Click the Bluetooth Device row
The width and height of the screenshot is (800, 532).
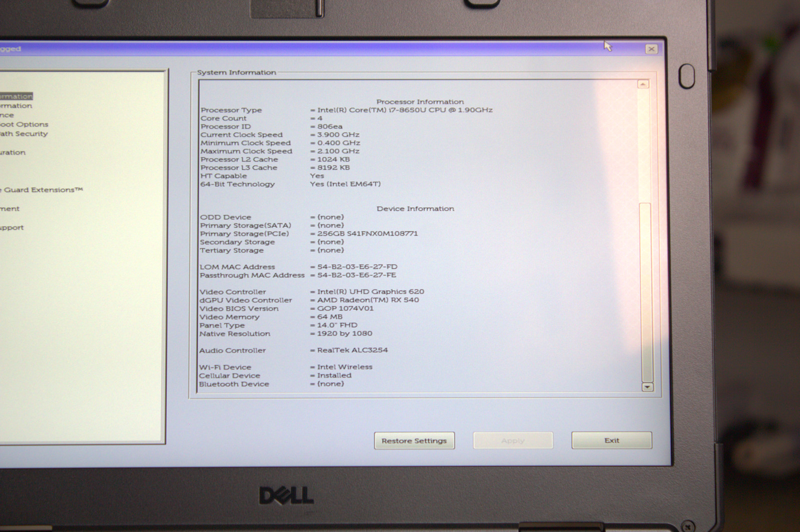(271, 384)
